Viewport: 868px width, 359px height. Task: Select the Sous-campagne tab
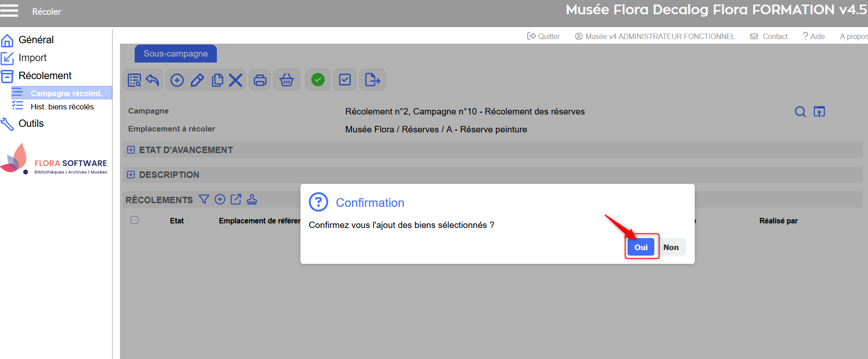click(176, 54)
